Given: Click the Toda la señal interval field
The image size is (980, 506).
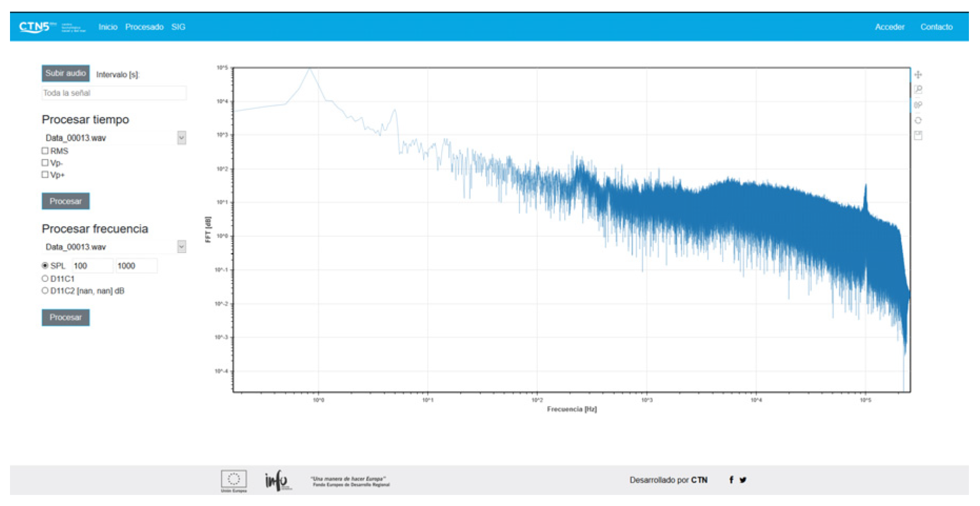Looking at the screenshot, I should point(114,93).
